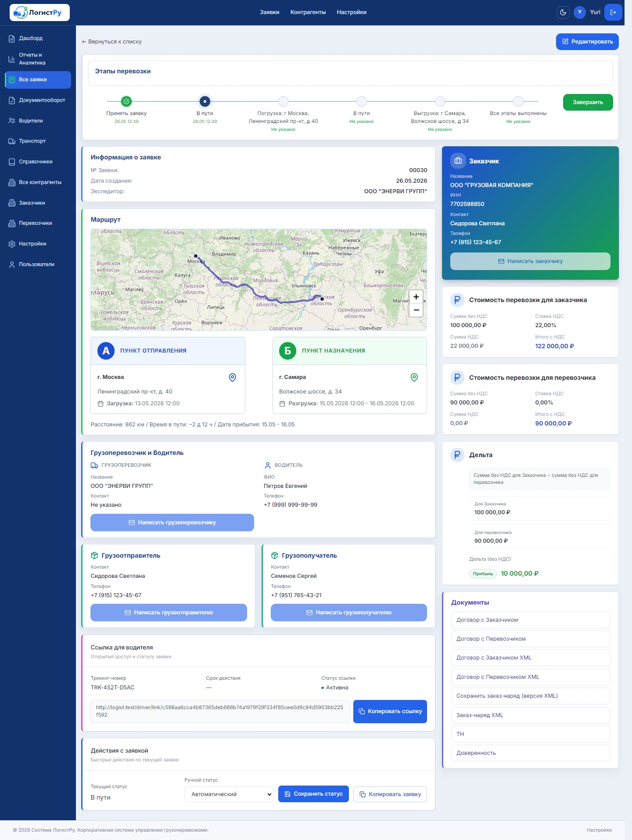Click tracking number TRK-4S2T-D5AC
Viewport: 632px width, 840px height.
coord(113,688)
